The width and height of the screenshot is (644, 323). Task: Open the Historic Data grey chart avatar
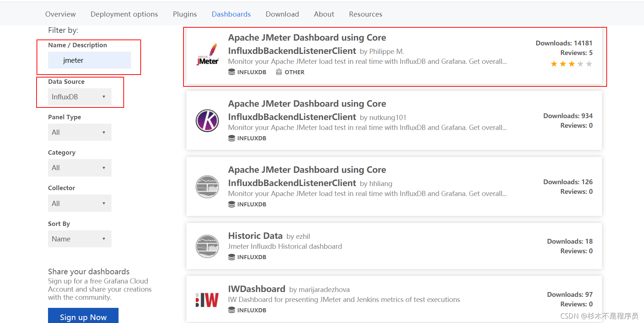point(207,246)
